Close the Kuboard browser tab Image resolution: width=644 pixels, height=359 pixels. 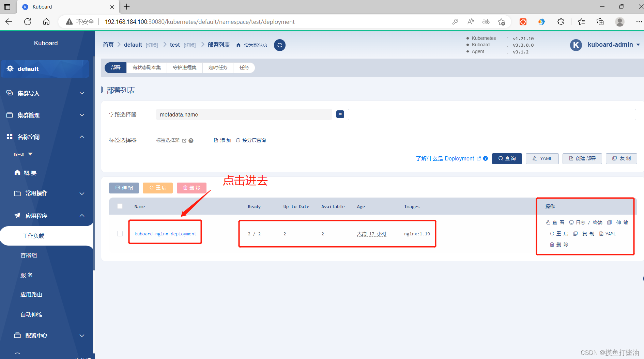pos(112,7)
